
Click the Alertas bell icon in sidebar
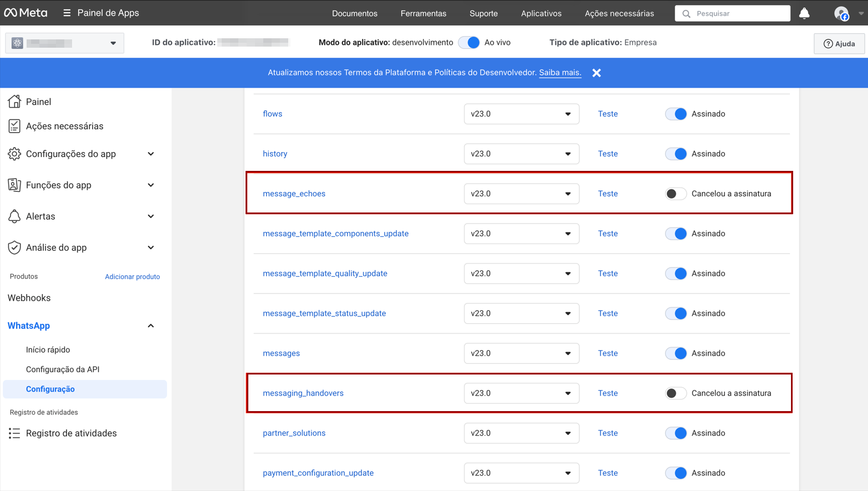14,216
